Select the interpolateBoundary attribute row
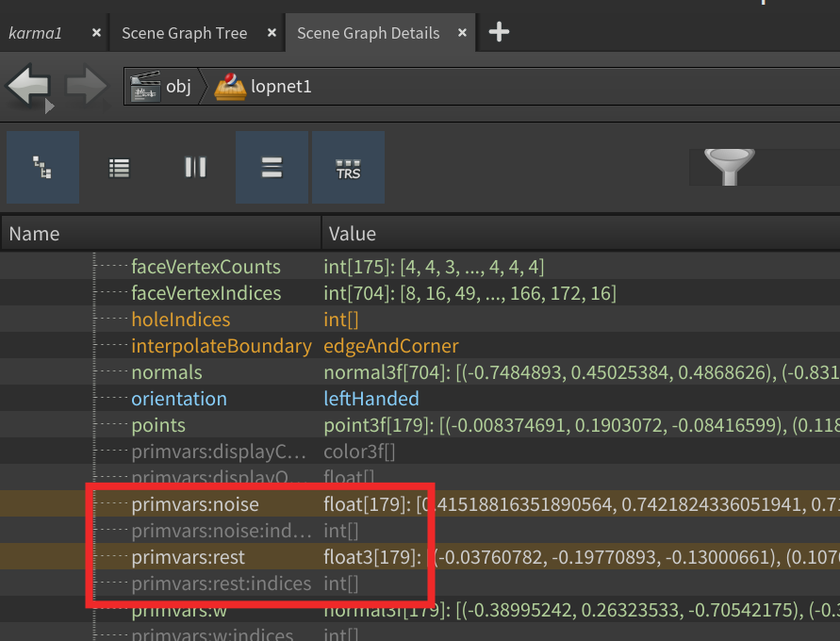This screenshot has height=641, width=840. pos(420,345)
